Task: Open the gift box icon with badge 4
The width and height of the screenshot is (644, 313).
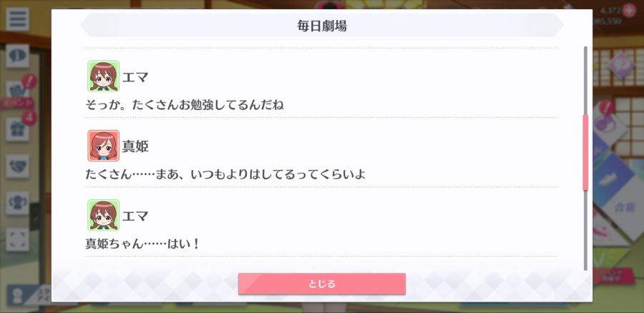Action: (17, 129)
